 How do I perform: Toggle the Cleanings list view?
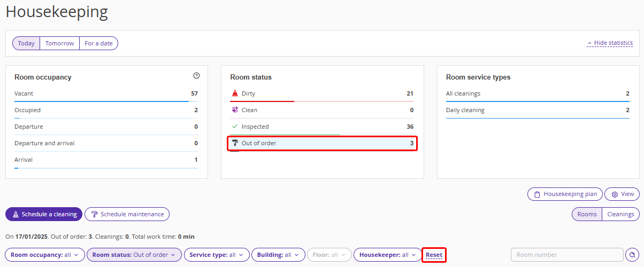coord(620,214)
